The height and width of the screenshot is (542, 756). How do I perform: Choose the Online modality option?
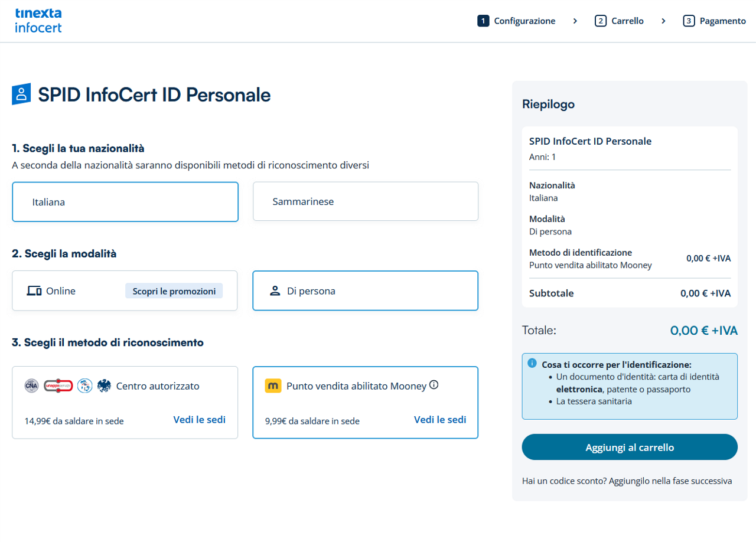(125, 290)
